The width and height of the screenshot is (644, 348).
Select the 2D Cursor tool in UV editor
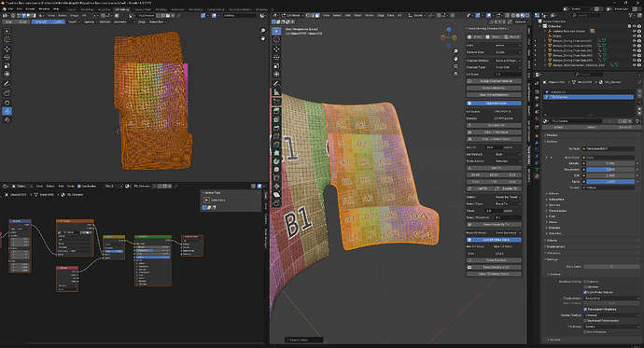(7, 39)
